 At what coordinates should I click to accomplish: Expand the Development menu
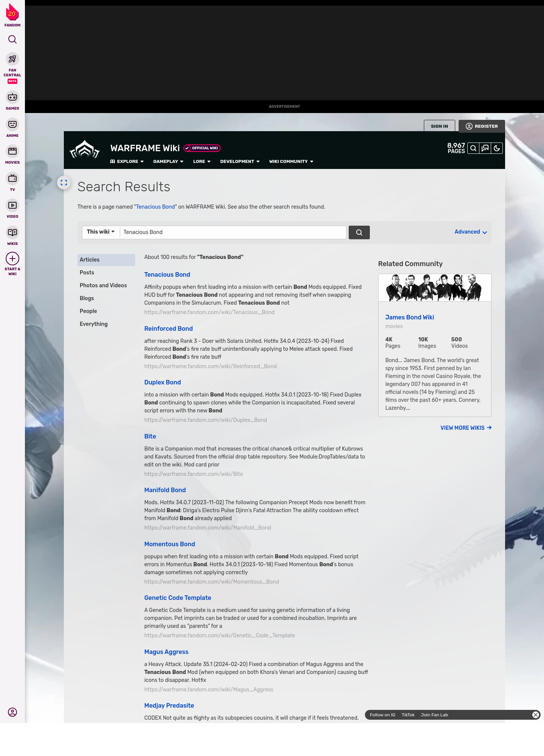point(240,161)
